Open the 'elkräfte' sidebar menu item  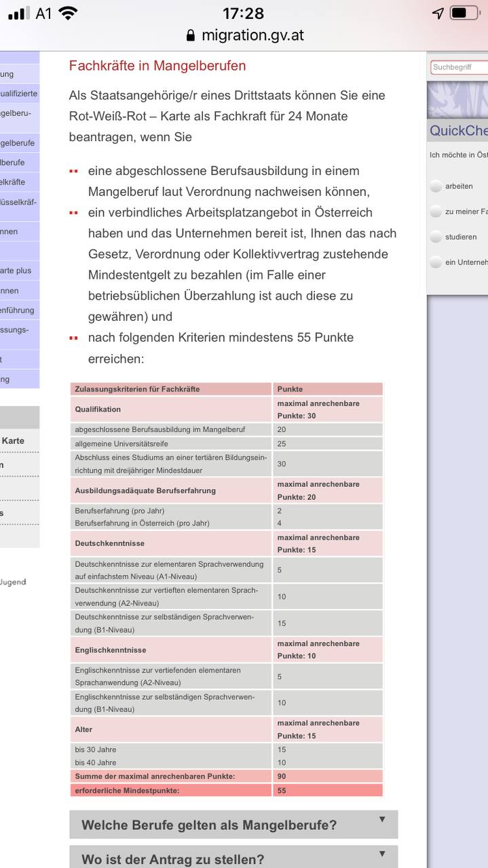coord(20,182)
